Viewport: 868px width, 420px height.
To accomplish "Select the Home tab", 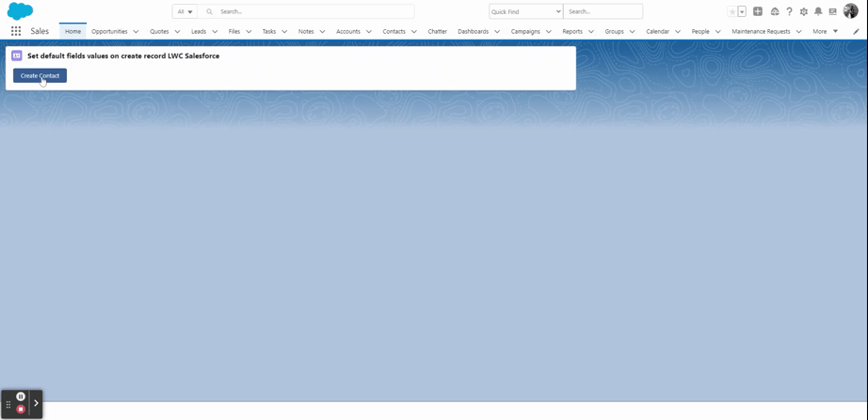I will [73, 32].
